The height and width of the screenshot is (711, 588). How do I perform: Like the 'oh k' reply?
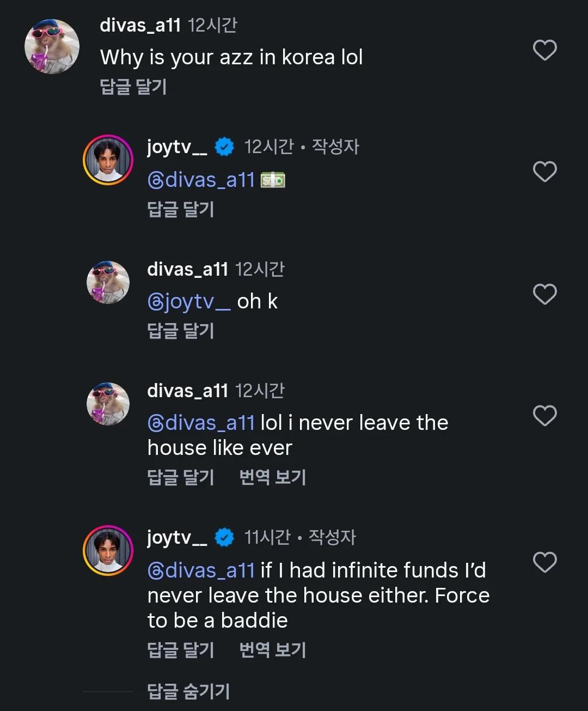(x=544, y=294)
